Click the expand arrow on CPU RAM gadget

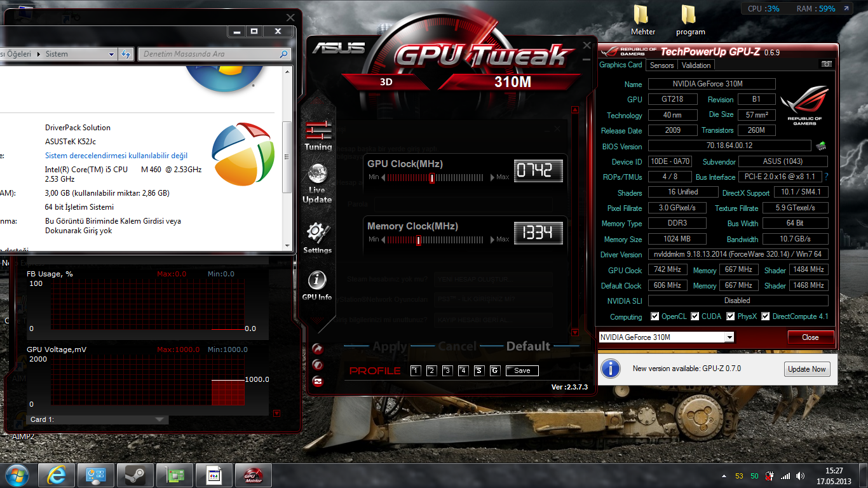pos(846,9)
